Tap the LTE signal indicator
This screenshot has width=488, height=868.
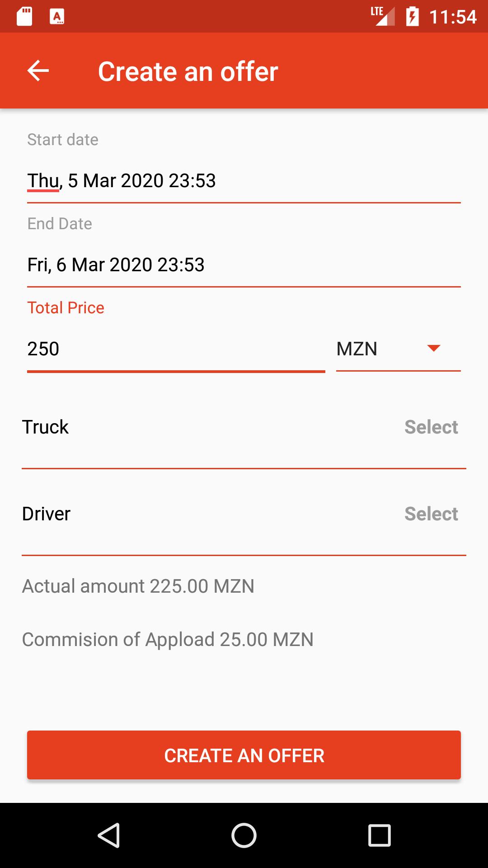tap(382, 16)
